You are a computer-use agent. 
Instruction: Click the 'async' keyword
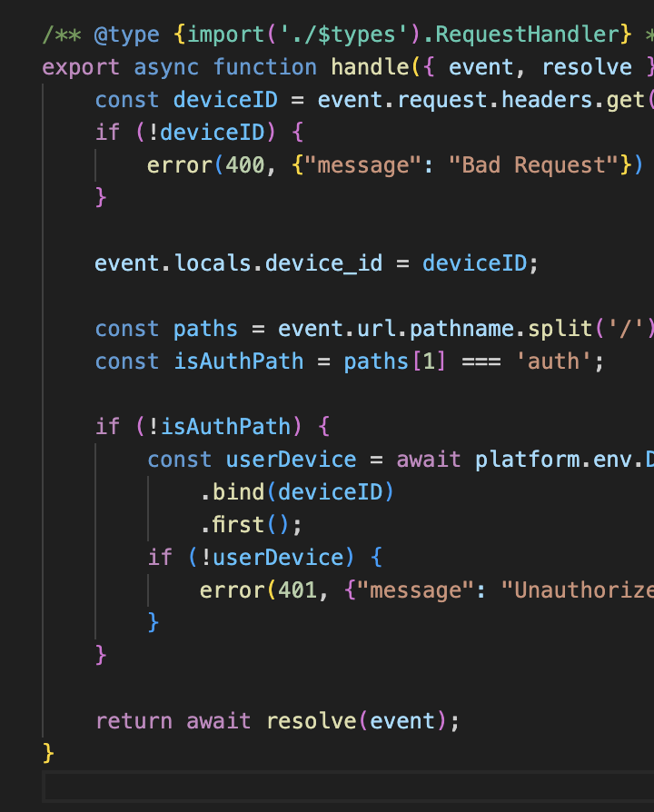point(166,68)
